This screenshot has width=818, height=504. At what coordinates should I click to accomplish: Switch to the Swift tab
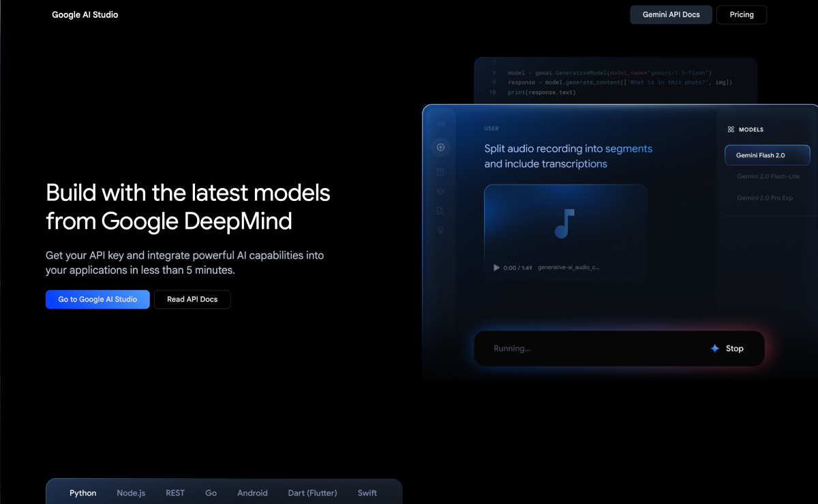(367, 493)
